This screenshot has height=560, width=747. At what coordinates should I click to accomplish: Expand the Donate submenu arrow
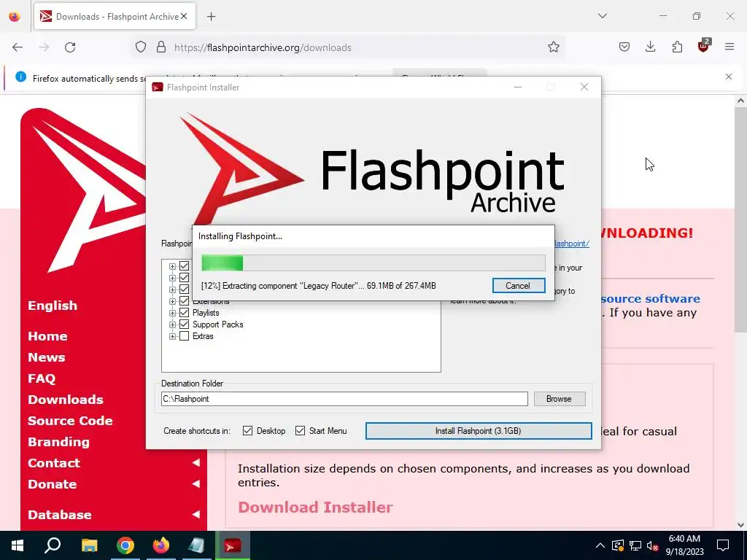[x=196, y=484]
